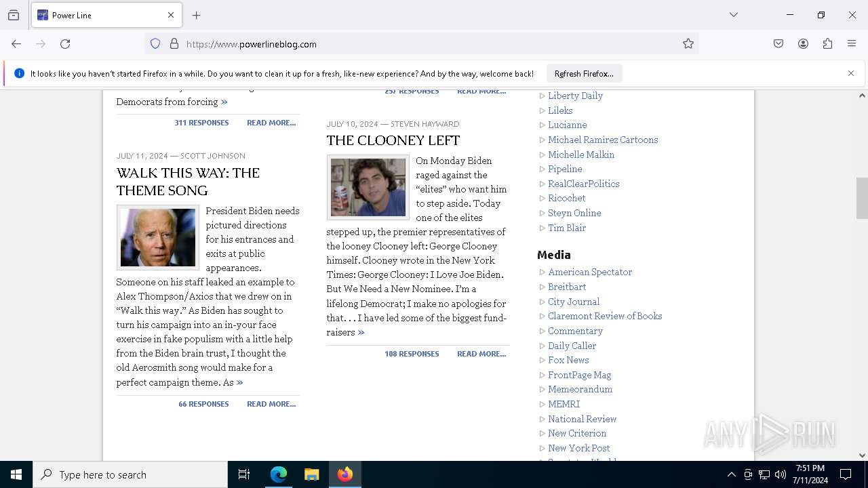The height and width of the screenshot is (488, 868).
Task: Open Firefox account menu
Action: [x=803, y=44]
